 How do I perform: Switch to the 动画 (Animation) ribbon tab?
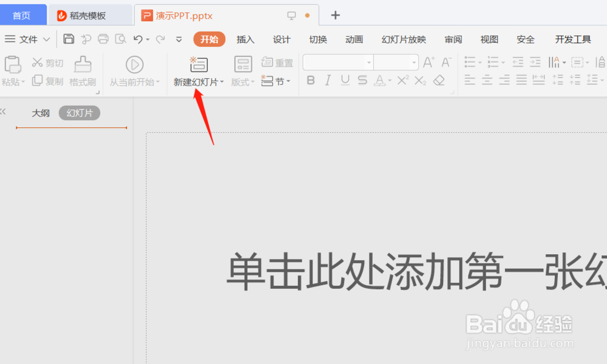(x=354, y=39)
